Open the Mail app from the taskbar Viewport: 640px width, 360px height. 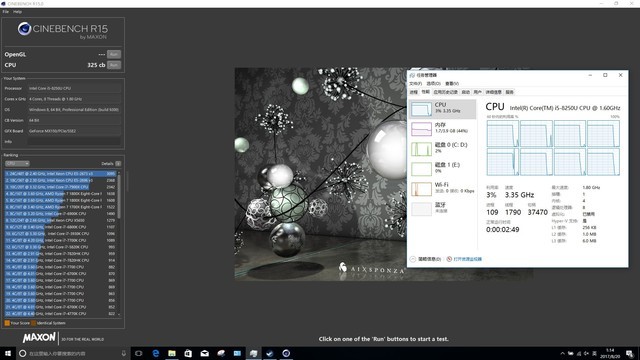(204, 353)
